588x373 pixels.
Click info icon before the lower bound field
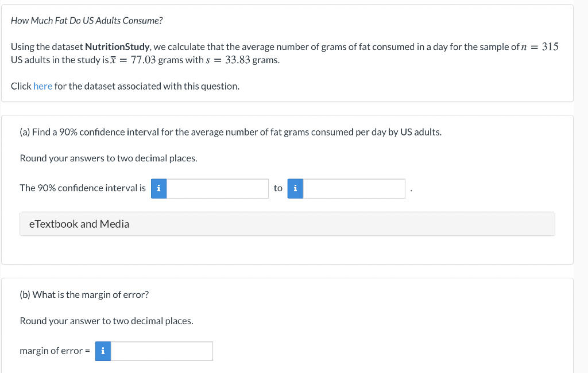[x=158, y=188]
